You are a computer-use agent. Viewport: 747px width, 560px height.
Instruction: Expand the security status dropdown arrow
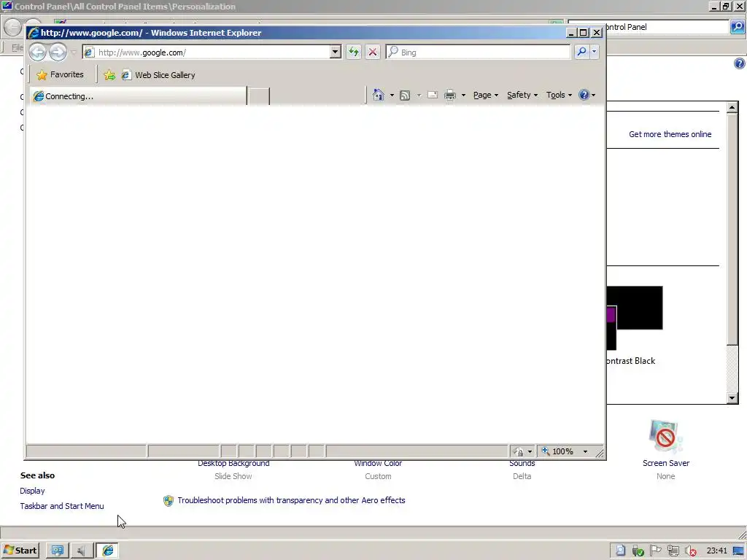530,451
